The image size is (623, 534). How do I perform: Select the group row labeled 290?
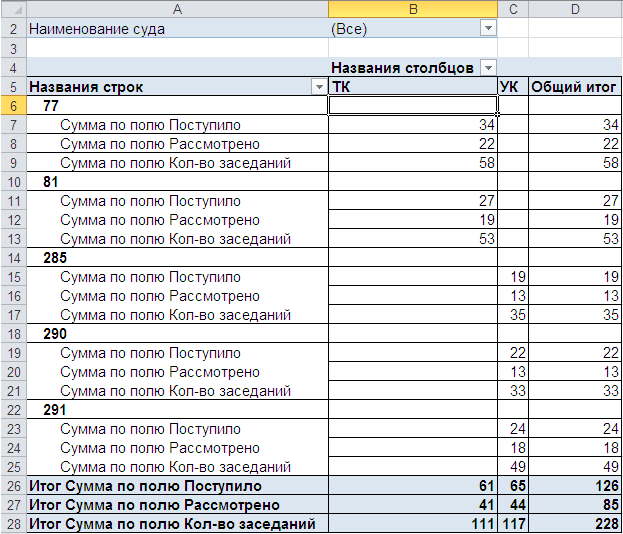click(178, 334)
